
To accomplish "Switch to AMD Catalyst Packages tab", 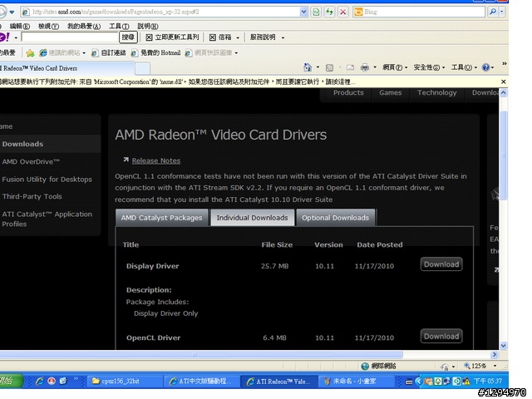I will [161, 218].
